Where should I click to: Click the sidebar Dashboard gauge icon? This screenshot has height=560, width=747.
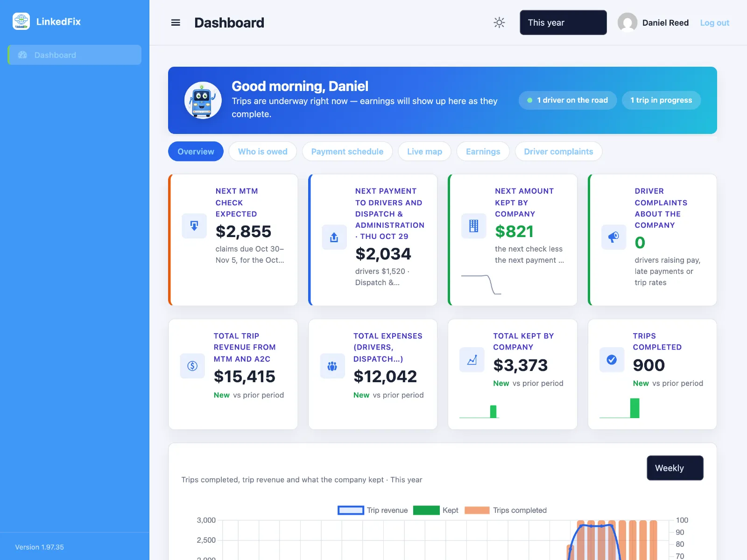22,55
